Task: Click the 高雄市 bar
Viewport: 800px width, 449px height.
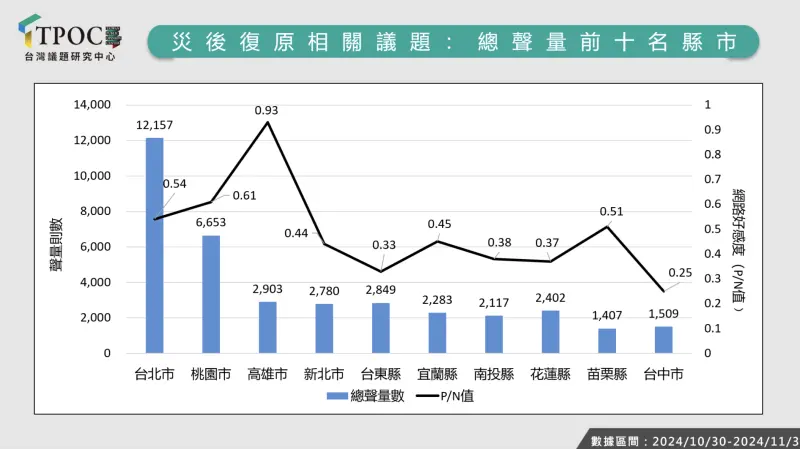Action: click(x=268, y=328)
